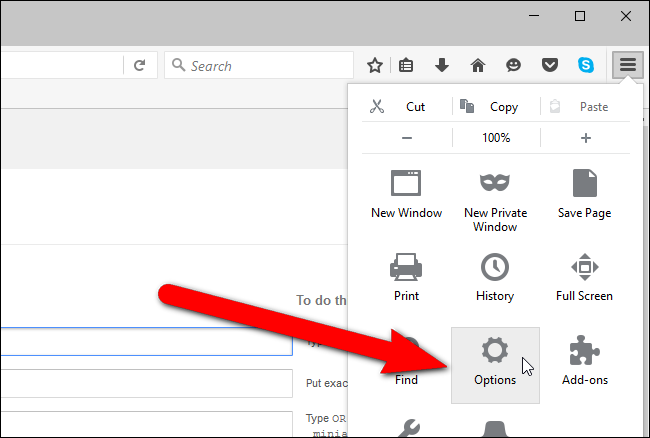Open the Pocket list icon

tap(550, 65)
